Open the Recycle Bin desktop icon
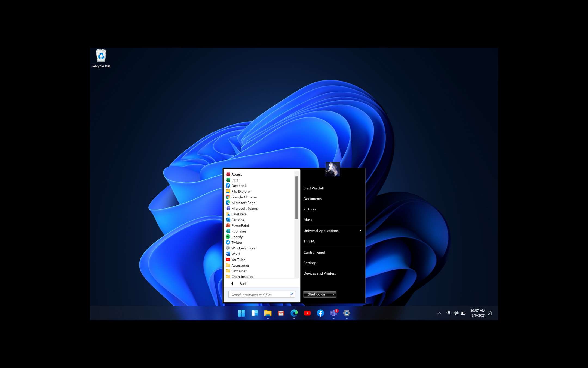588x368 pixels. click(101, 59)
